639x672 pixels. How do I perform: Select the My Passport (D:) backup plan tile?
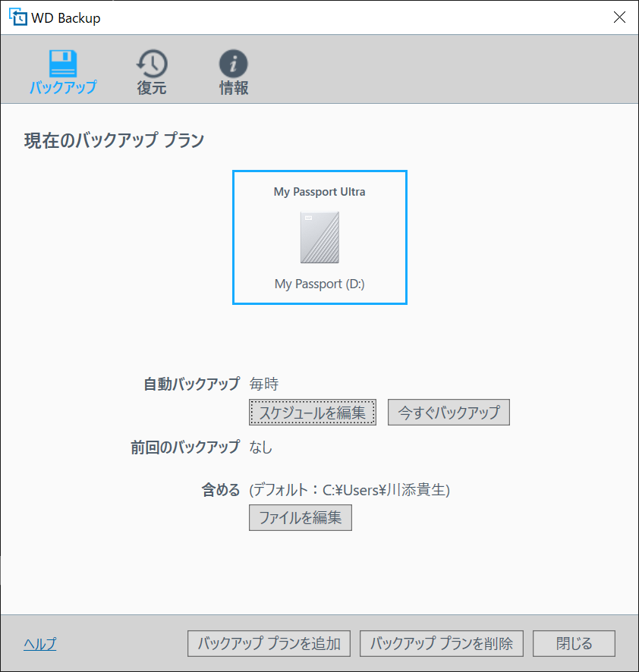319,237
